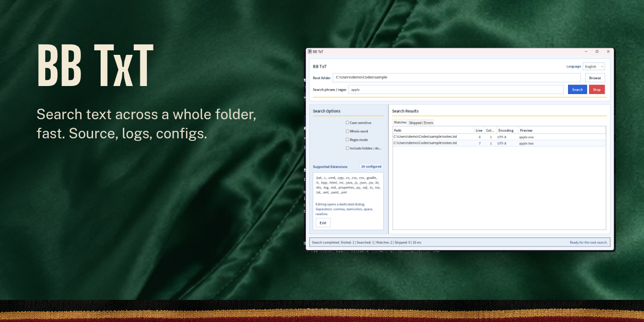
Task: Click the red Stop button
Action: coord(597,90)
